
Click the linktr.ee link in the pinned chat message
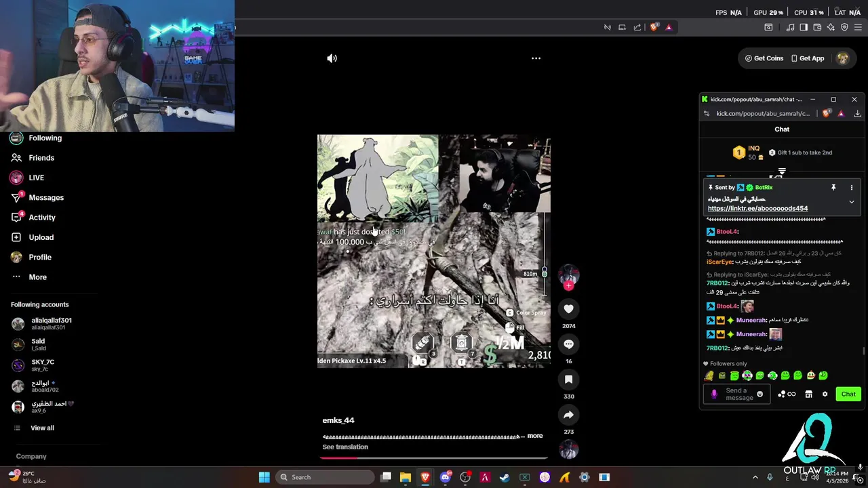pos(757,209)
